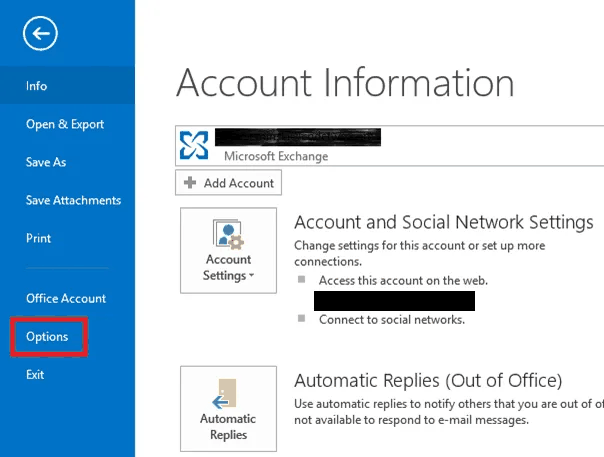
Task: Open the Office Account page
Action: tap(66, 298)
